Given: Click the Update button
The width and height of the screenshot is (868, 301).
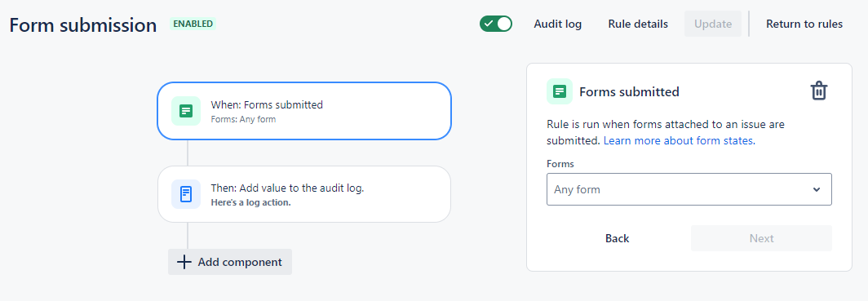Looking at the screenshot, I should [713, 24].
